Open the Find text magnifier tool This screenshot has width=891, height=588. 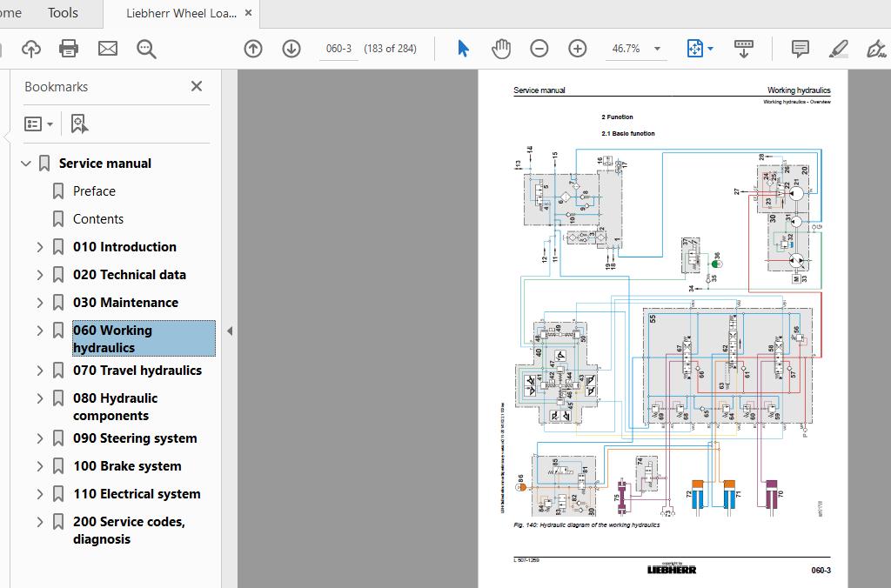click(146, 49)
